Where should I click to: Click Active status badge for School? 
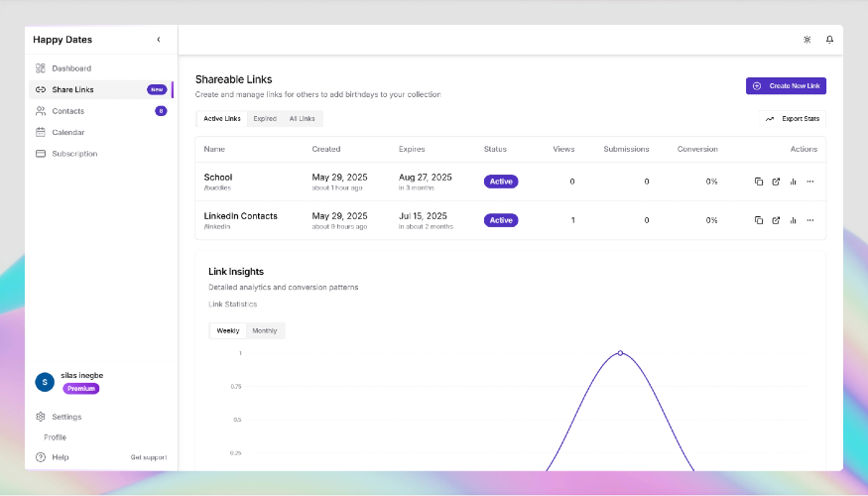pyautogui.click(x=501, y=182)
